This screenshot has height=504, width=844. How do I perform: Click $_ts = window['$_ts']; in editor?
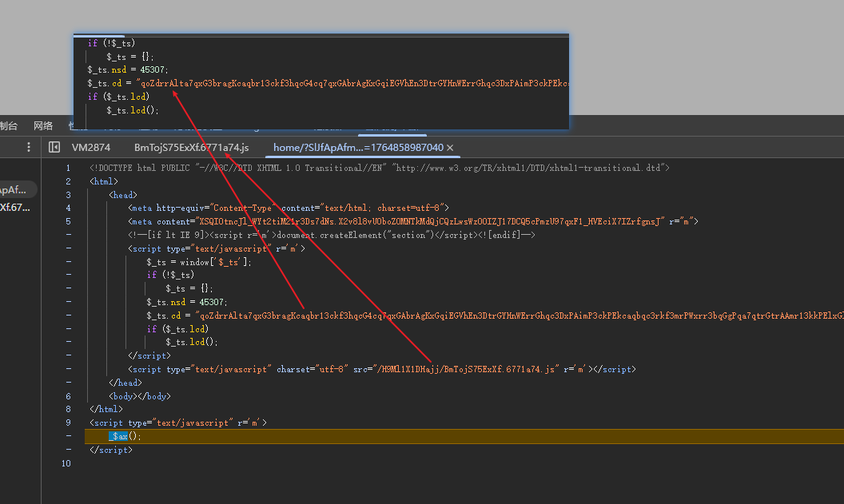pos(199,262)
